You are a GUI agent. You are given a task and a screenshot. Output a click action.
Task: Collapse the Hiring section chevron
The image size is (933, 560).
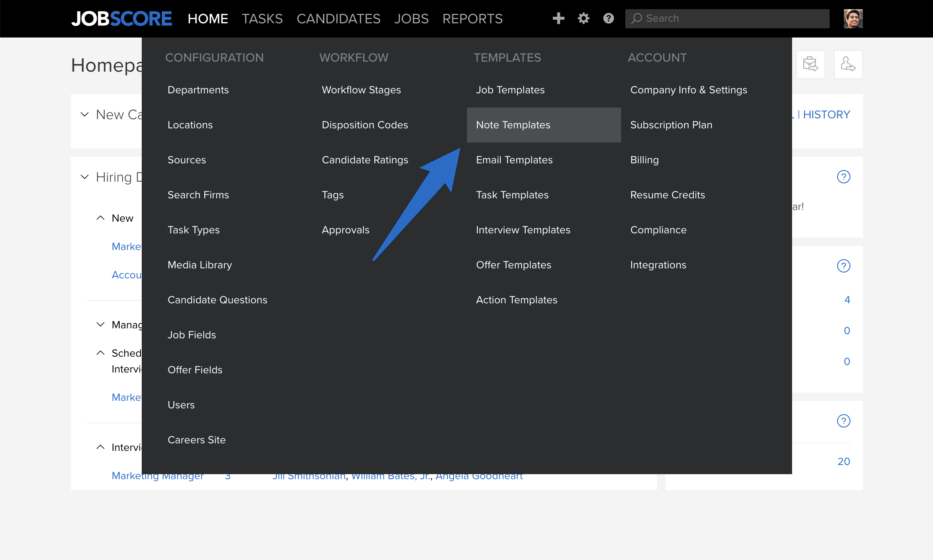pyautogui.click(x=85, y=177)
